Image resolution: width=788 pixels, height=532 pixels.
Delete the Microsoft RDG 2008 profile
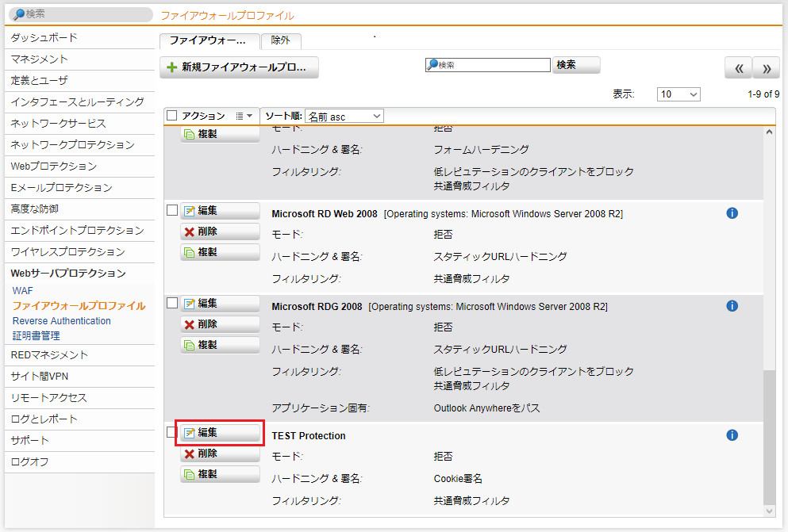pos(220,324)
